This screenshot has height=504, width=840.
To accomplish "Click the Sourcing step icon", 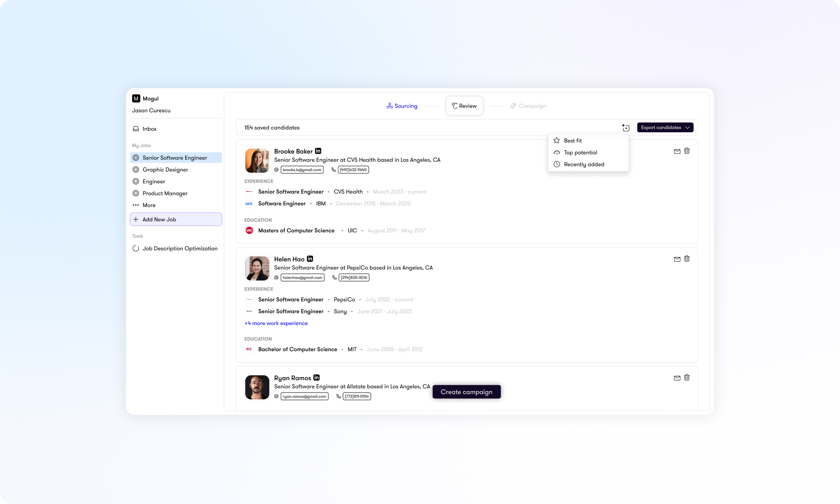I will pyautogui.click(x=389, y=106).
